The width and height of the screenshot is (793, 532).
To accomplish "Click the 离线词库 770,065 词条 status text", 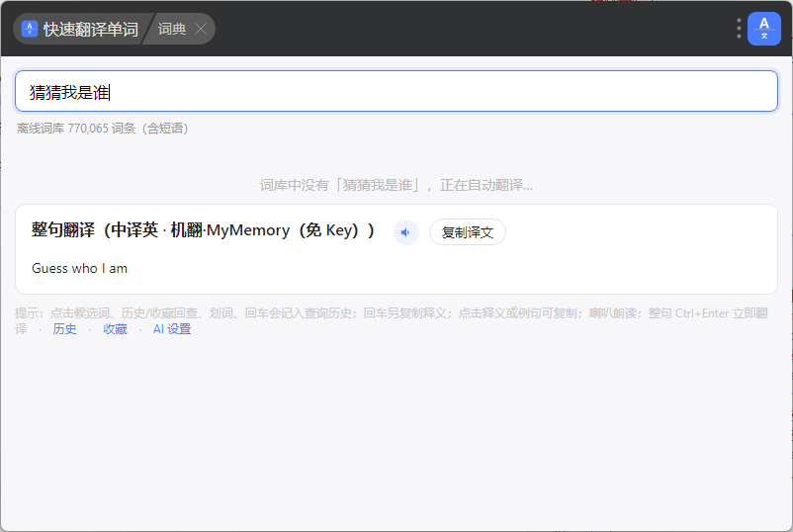I will tap(103, 129).
